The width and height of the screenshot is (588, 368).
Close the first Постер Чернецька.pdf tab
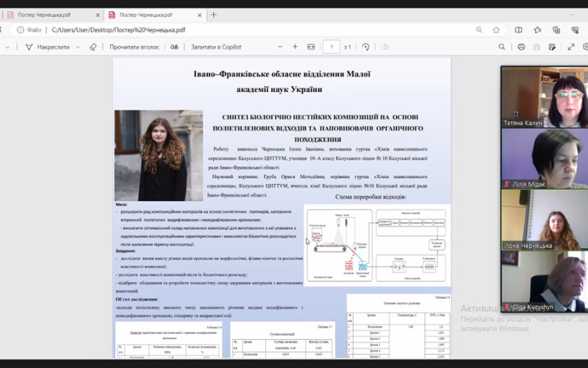pyautogui.click(x=98, y=15)
